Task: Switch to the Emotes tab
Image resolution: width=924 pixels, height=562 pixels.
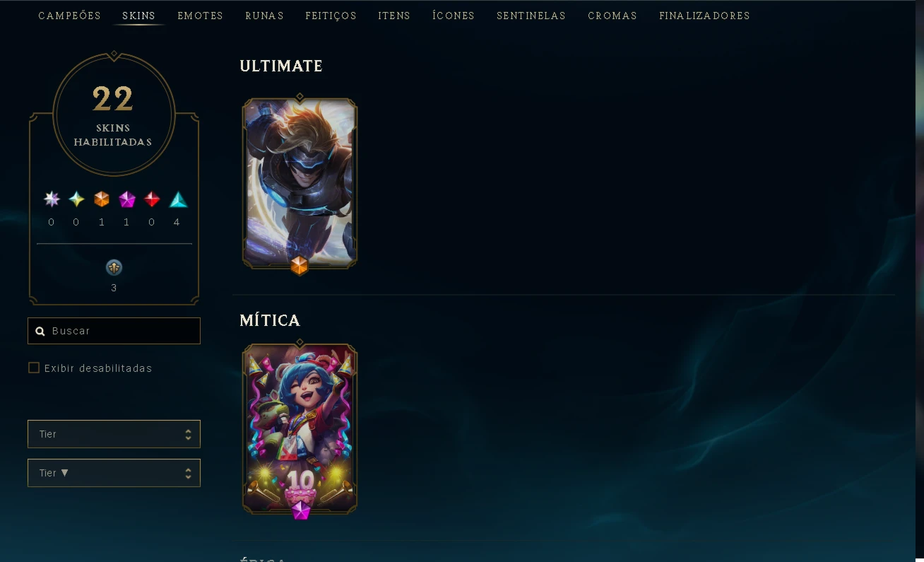Action: (x=201, y=16)
